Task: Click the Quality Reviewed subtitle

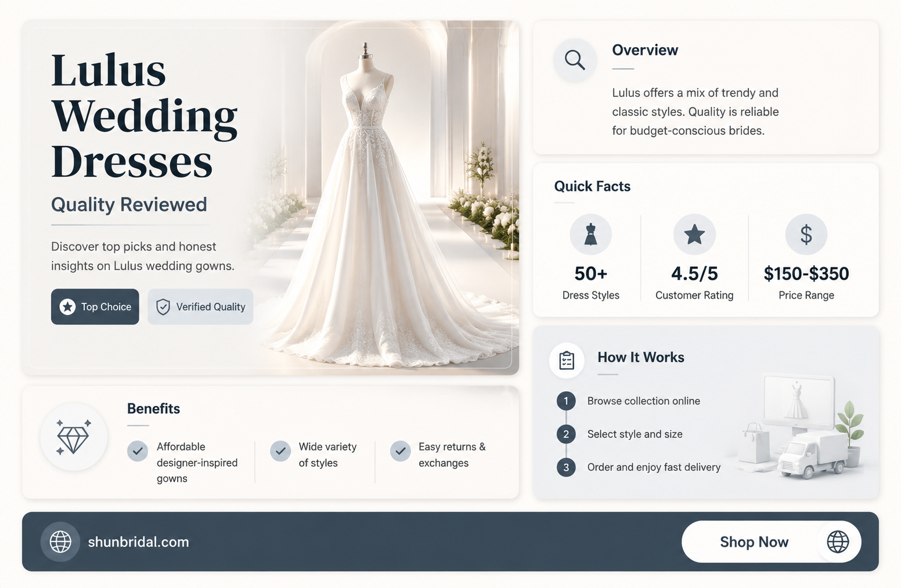Action: [129, 205]
